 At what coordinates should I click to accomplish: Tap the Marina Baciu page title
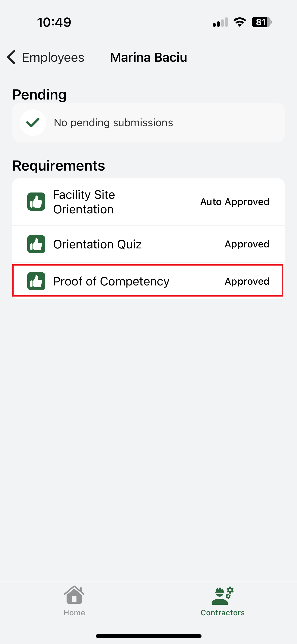(149, 57)
